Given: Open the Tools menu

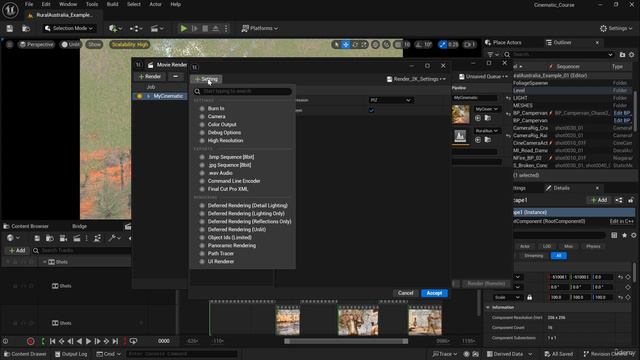Looking at the screenshot, I should coord(92,4).
